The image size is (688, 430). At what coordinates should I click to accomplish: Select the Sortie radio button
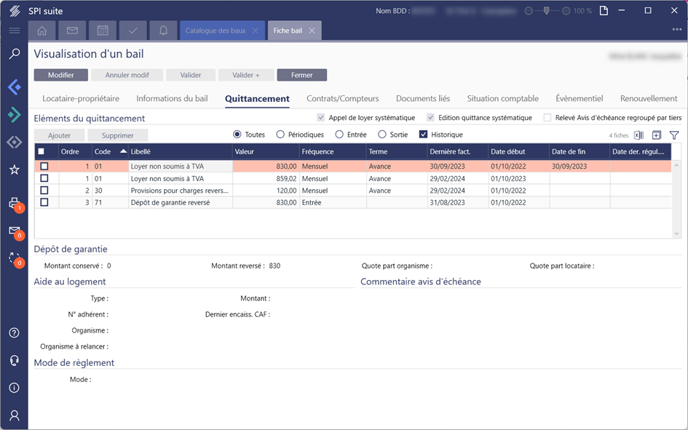tap(382, 135)
